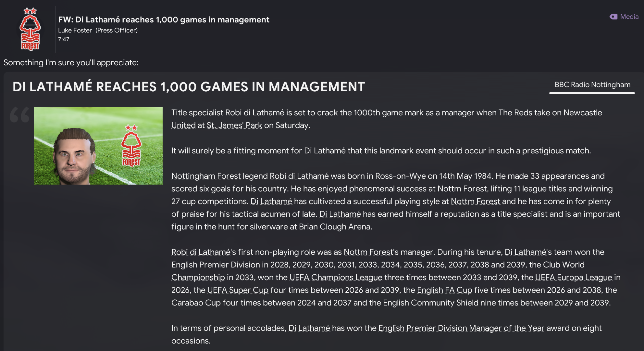The image size is (644, 351).
Task: Click the UEFA Europa League link
Action: point(573,278)
